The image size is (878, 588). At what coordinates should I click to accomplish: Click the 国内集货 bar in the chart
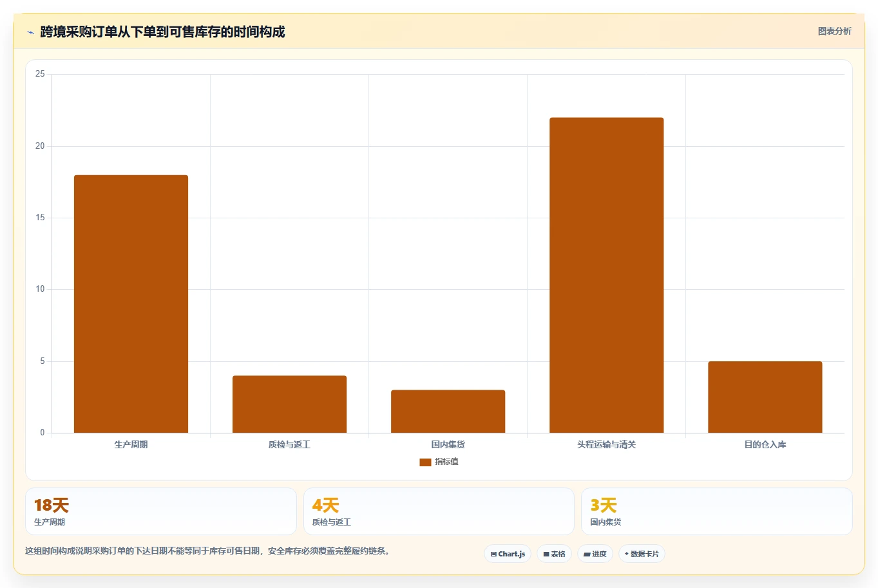coord(448,412)
